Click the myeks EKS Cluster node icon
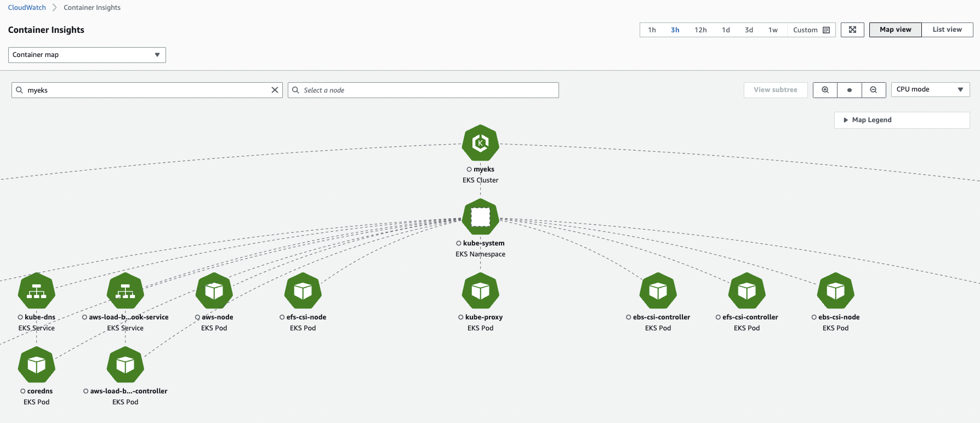The image size is (980, 423). 481,144
